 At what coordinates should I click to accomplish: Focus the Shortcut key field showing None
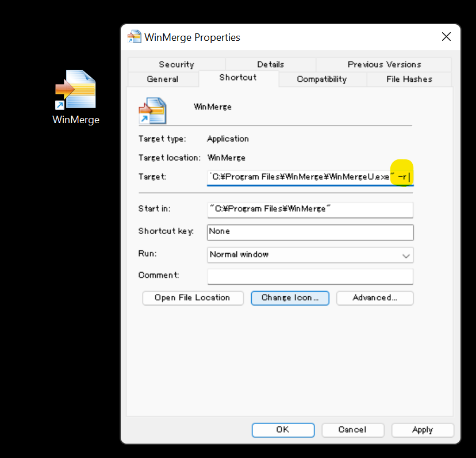310,232
